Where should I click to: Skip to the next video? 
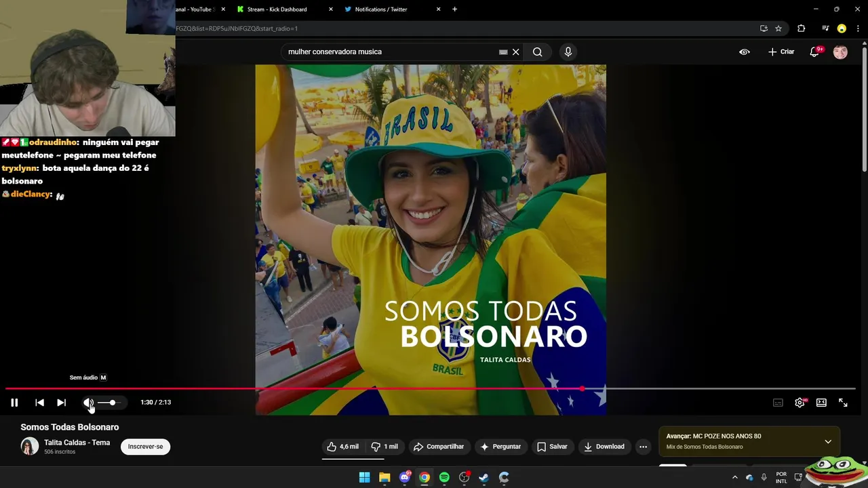(x=61, y=403)
